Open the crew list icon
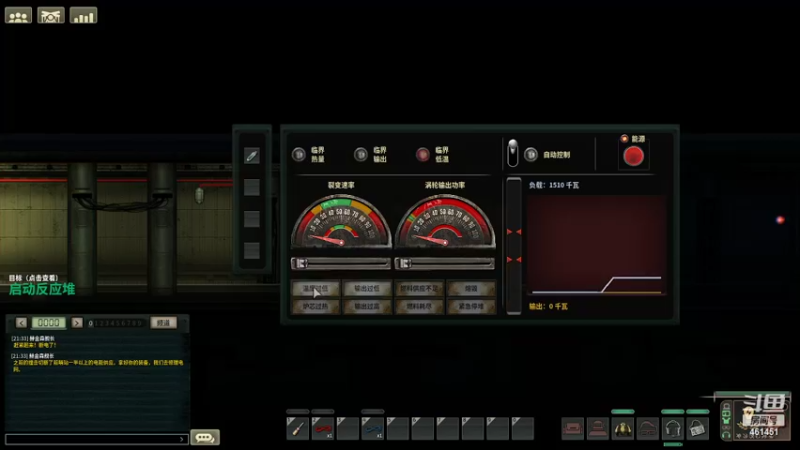 coord(18,15)
